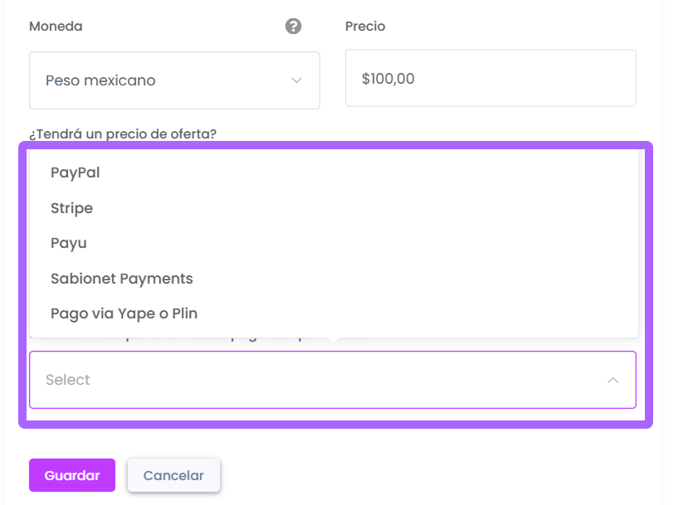Viewport: 688px width, 505px height.
Task: Click the ¿Tendrá un precio de oferta? label
Action: [123, 134]
